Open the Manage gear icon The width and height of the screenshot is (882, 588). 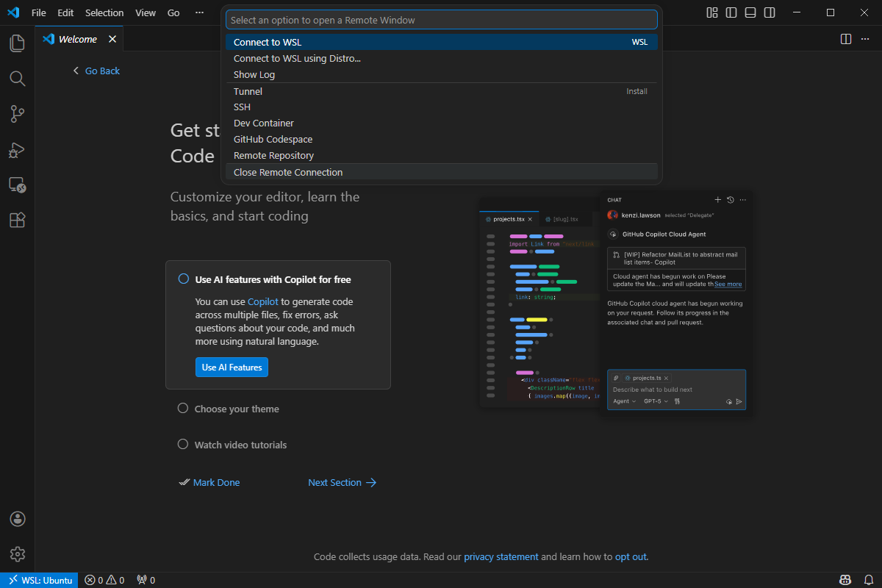tap(18, 554)
